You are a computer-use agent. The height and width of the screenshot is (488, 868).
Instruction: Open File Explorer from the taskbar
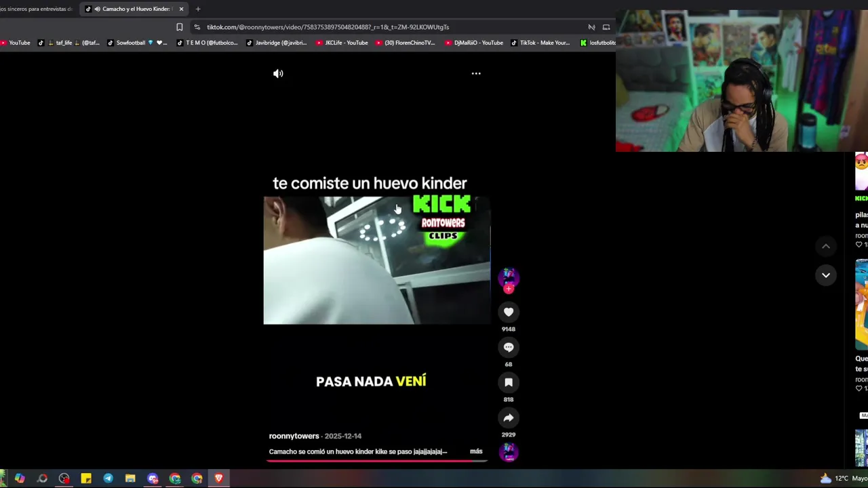pyautogui.click(x=130, y=479)
